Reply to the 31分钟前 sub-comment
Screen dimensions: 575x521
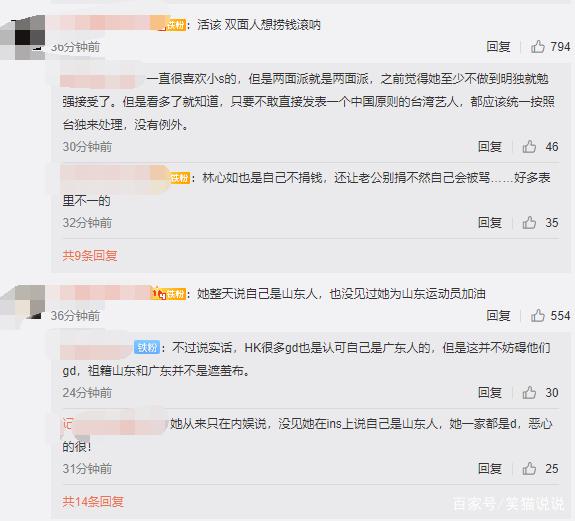[x=490, y=469]
